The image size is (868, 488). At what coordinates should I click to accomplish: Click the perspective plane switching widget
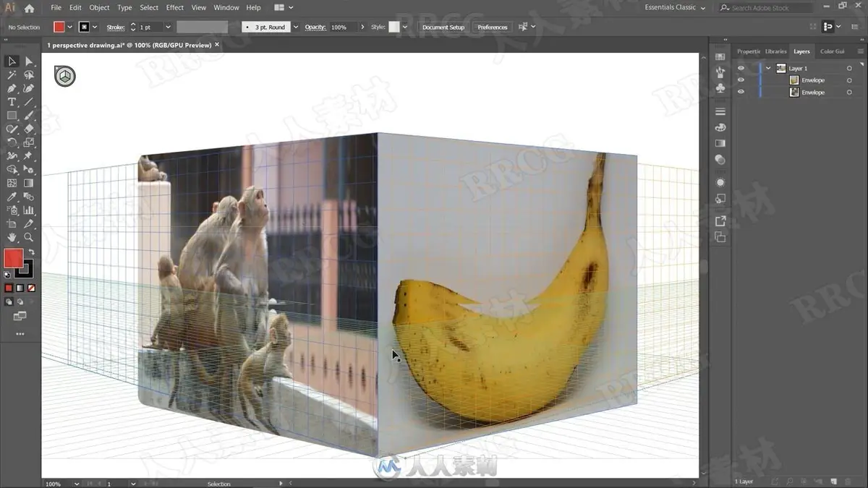click(65, 76)
